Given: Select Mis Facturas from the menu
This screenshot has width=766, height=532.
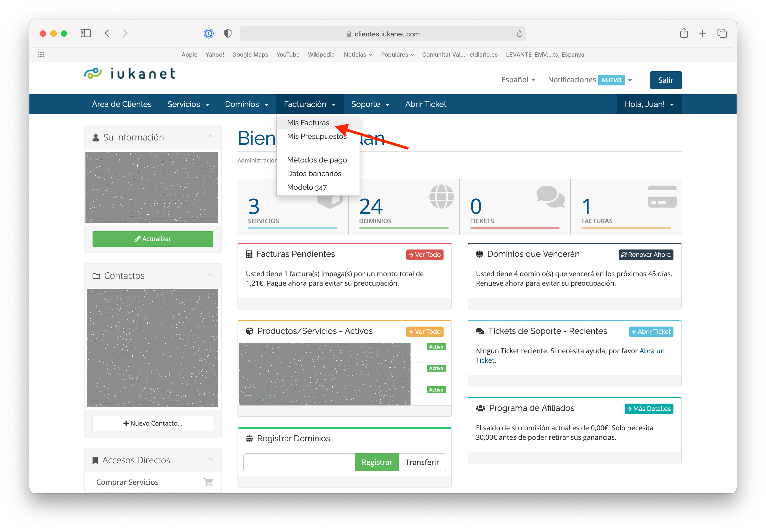Looking at the screenshot, I should pos(318,123).
